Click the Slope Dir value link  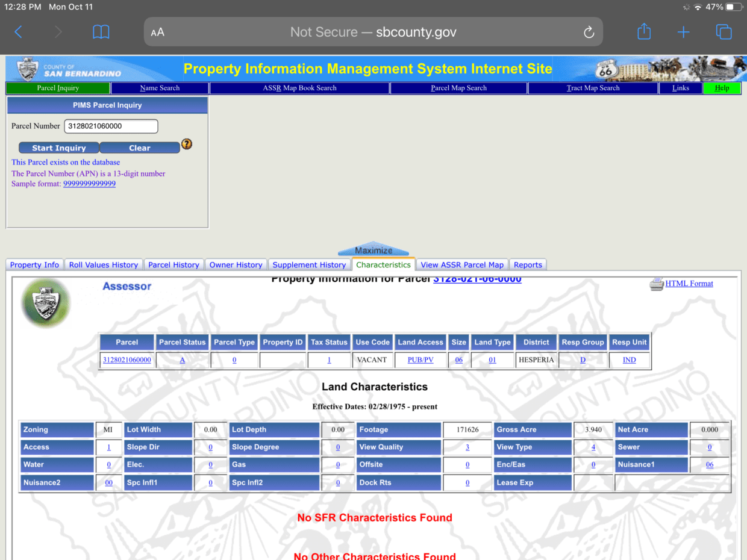211,447
